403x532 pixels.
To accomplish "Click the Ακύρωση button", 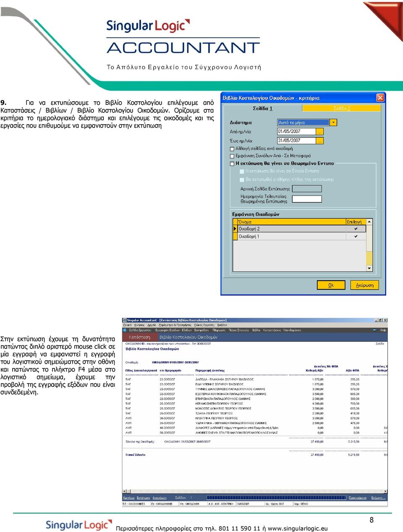I will tap(364, 285).
